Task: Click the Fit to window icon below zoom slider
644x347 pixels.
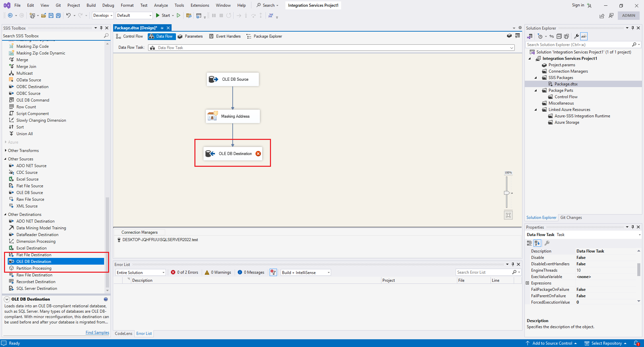Action: (x=508, y=215)
